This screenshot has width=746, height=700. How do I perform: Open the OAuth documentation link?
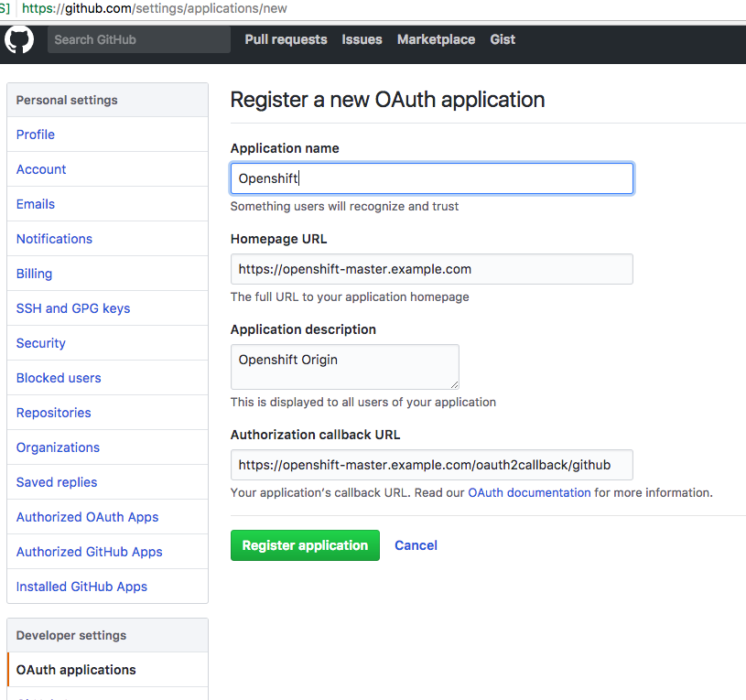point(529,492)
